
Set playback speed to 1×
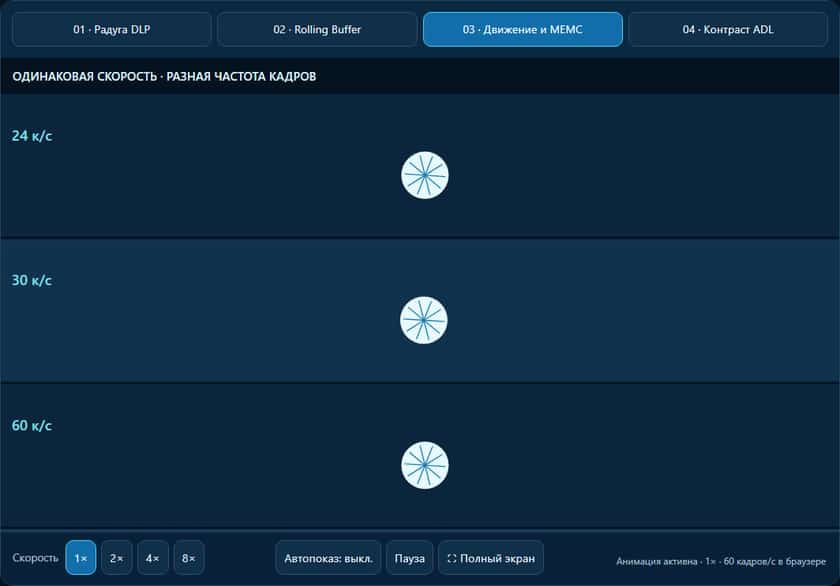tap(81, 558)
